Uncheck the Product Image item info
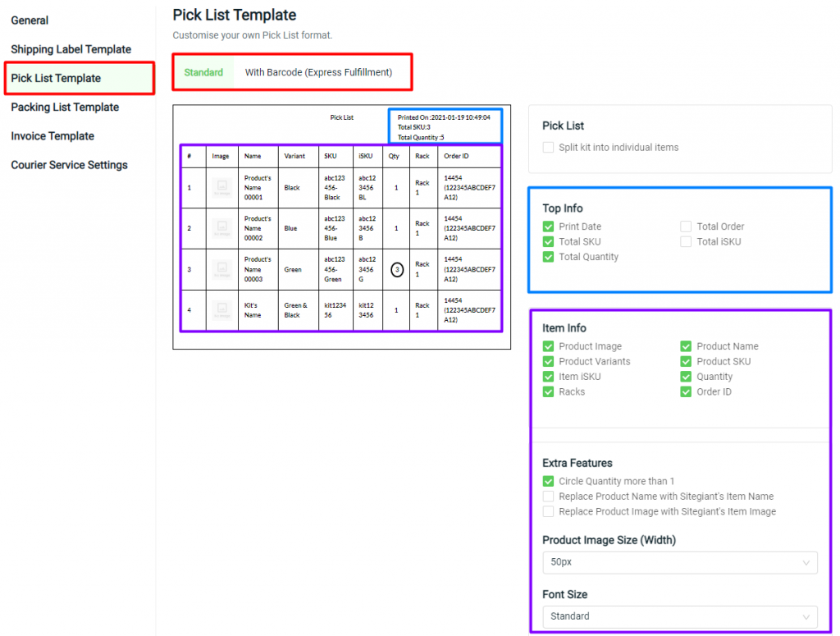Image resolution: width=840 pixels, height=636 pixels. point(547,346)
